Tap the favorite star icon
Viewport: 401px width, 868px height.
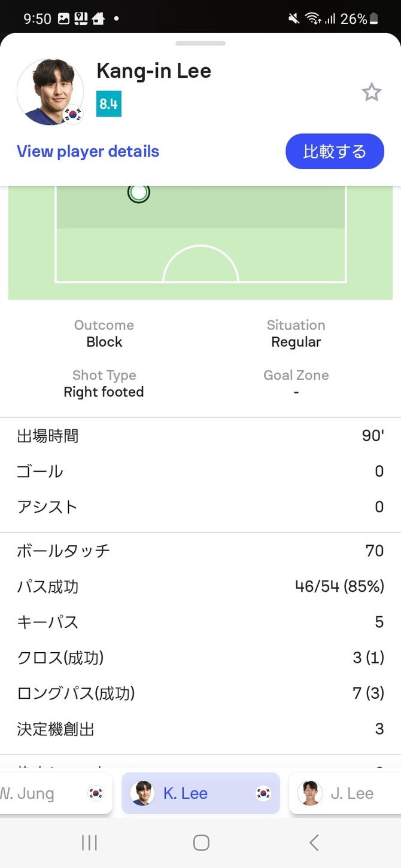pos(372,92)
